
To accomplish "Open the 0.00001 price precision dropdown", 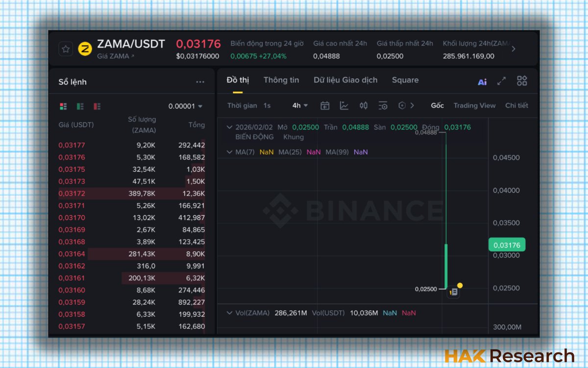I will (185, 106).
